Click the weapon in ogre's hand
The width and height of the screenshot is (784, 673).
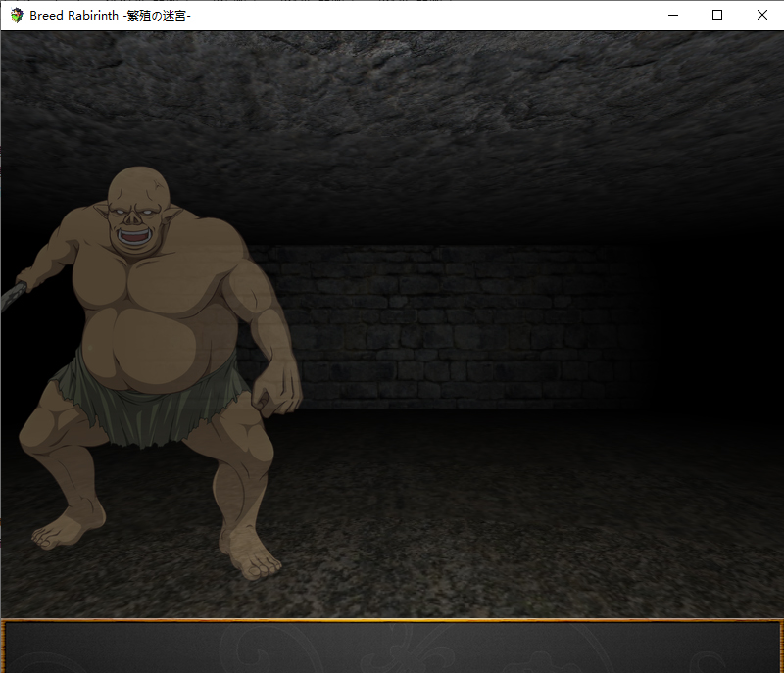point(14,292)
